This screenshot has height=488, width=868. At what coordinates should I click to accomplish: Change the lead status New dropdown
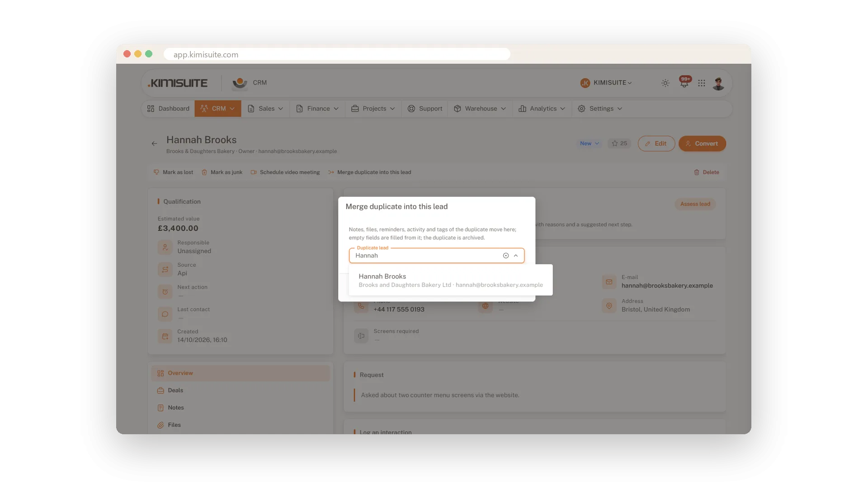pos(589,144)
